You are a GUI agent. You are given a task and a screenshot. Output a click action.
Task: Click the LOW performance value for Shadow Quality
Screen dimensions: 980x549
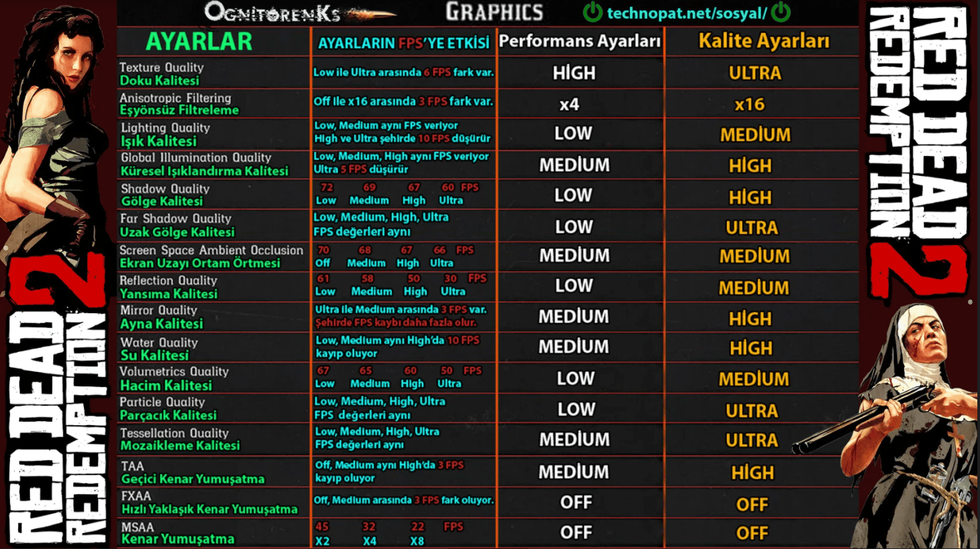pyautogui.click(x=573, y=195)
